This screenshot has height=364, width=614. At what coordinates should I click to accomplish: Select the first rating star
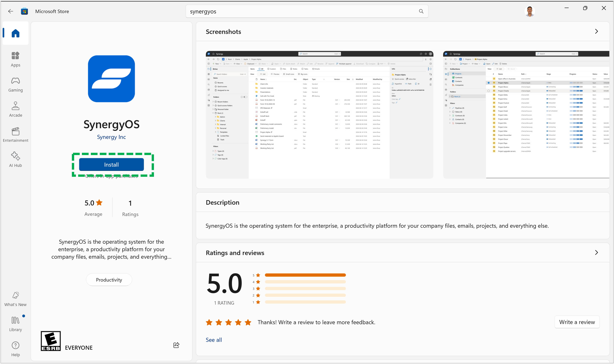pos(209,322)
